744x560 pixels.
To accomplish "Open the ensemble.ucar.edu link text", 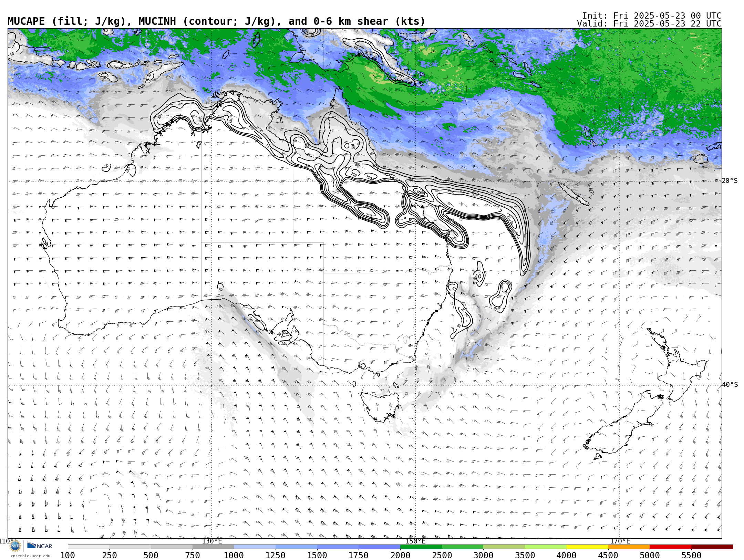I will tap(30, 556).
